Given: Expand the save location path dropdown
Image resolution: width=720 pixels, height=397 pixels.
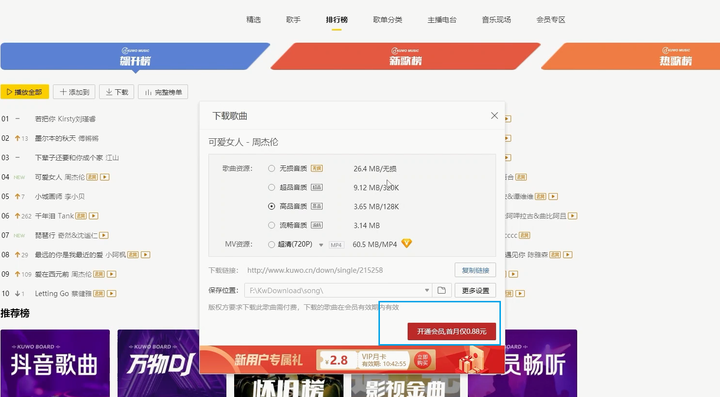Looking at the screenshot, I should 427,290.
